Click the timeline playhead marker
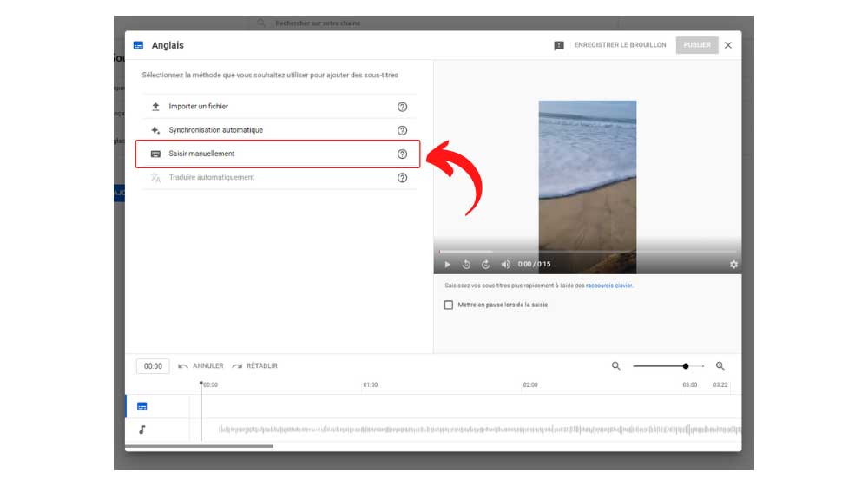Viewport: 868px width, 486px height. (201, 384)
